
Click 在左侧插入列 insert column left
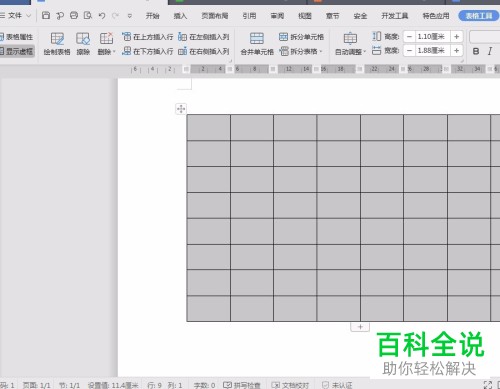(x=204, y=37)
